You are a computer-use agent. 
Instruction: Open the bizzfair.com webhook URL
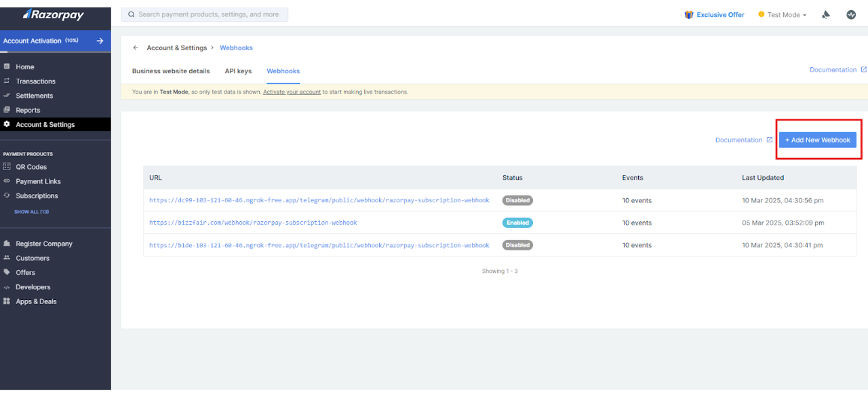[x=253, y=223]
